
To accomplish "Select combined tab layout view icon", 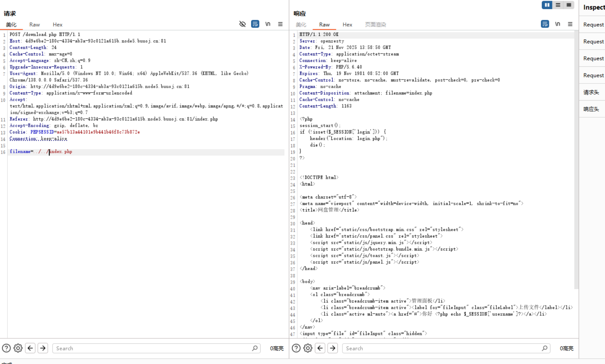I will pyautogui.click(x=569, y=5).
